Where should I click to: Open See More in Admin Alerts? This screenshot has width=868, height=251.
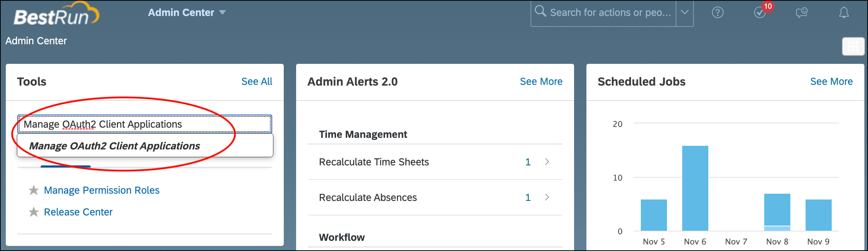coord(541,82)
